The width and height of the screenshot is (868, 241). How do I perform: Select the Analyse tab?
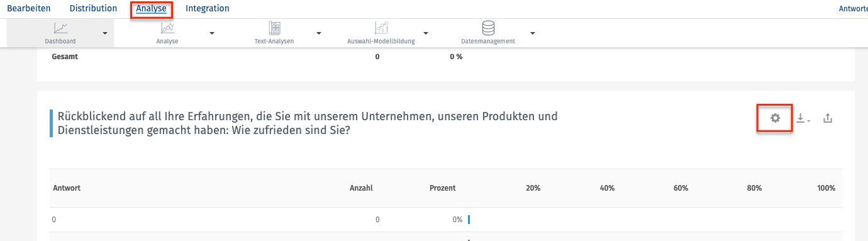coord(151,9)
